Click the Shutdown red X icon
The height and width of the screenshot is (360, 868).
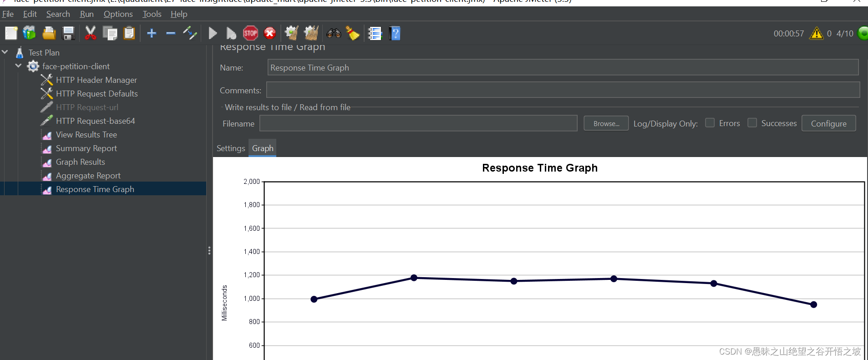[270, 33]
